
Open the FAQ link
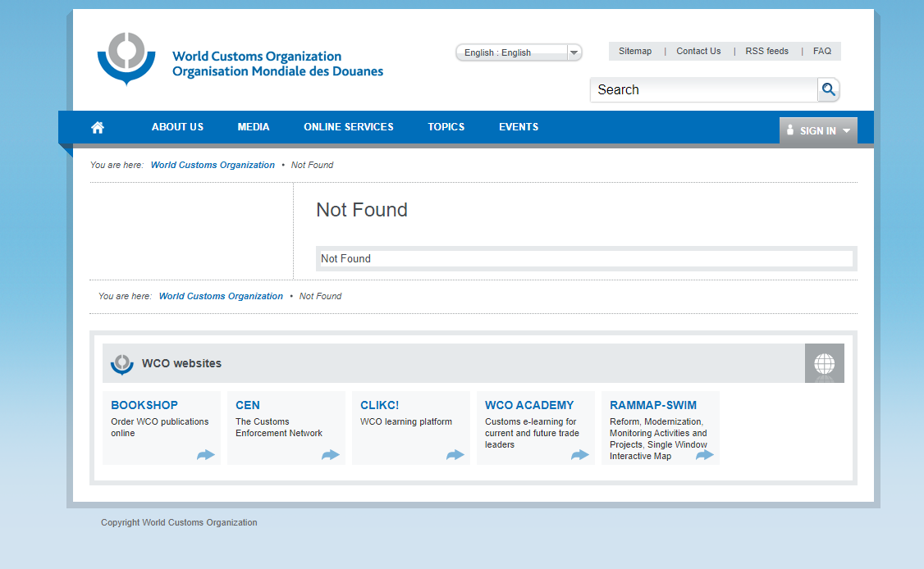pos(822,52)
